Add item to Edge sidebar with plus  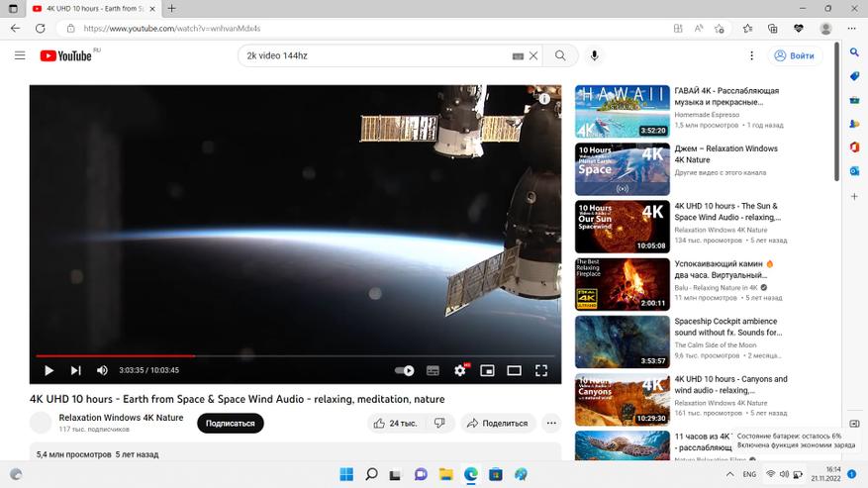tap(855, 196)
